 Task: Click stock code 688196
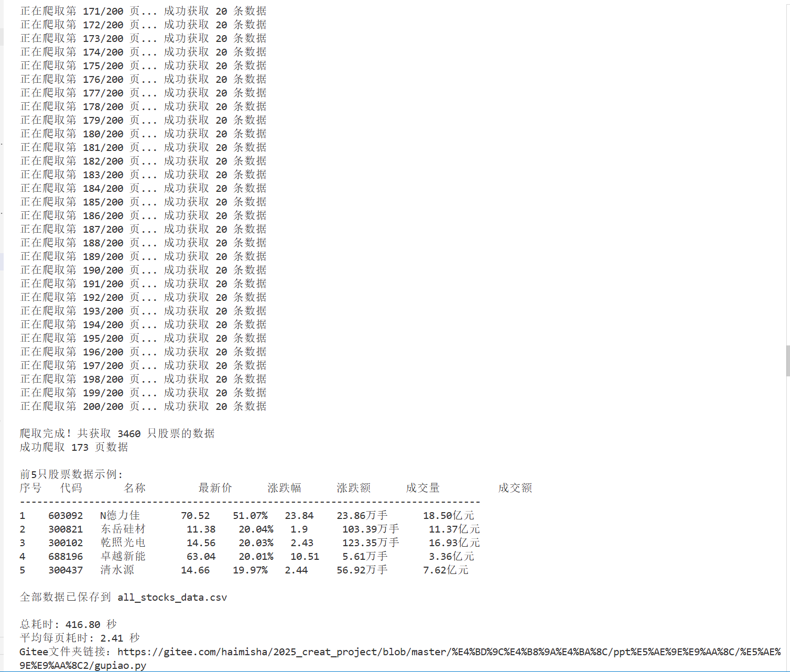(x=66, y=557)
